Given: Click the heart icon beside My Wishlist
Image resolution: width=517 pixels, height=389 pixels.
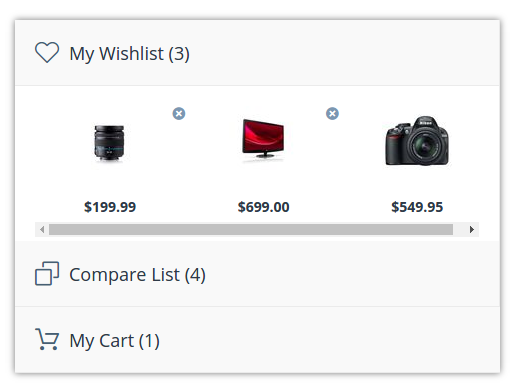Looking at the screenshot, I should point(47,52).
